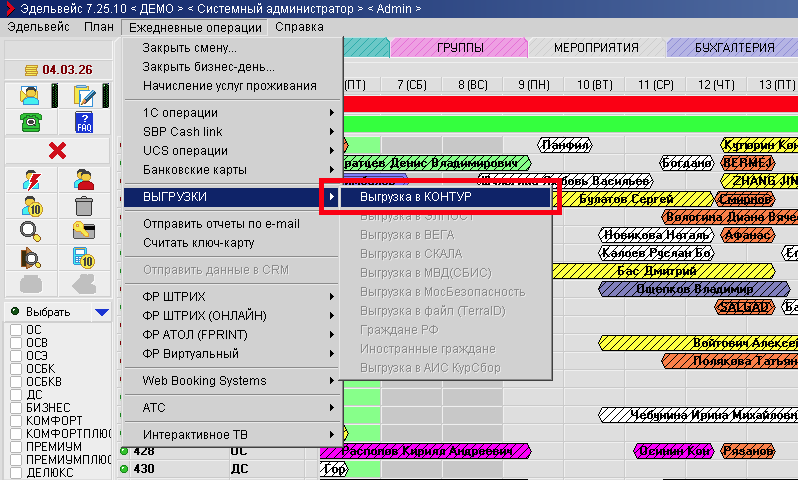Expand the 1С операции submenu
The width and height of the screenshot is (798, 480).
point(230,113)
